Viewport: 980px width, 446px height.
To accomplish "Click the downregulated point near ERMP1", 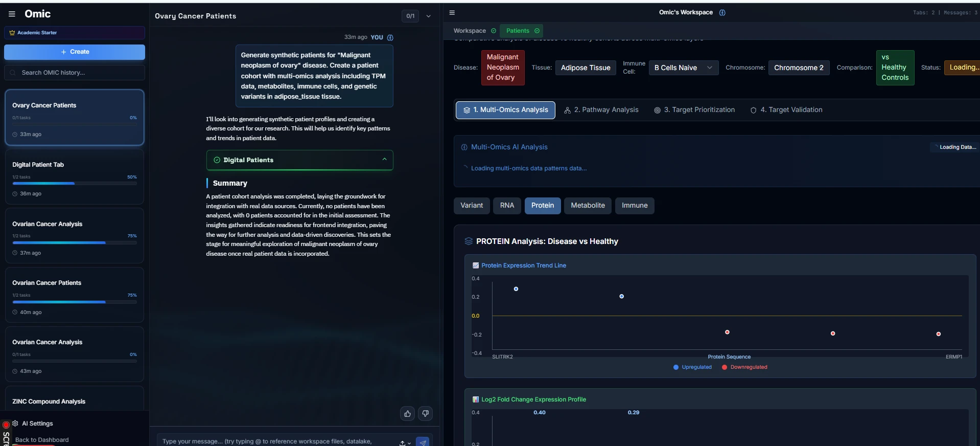I will point(939,334).
